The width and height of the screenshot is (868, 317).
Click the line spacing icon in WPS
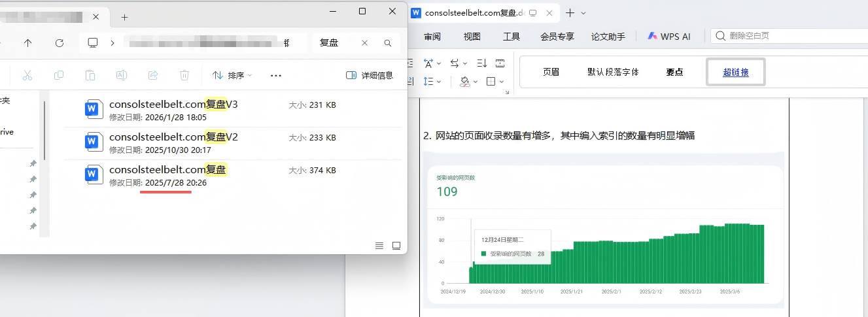[x=429, y=82]
